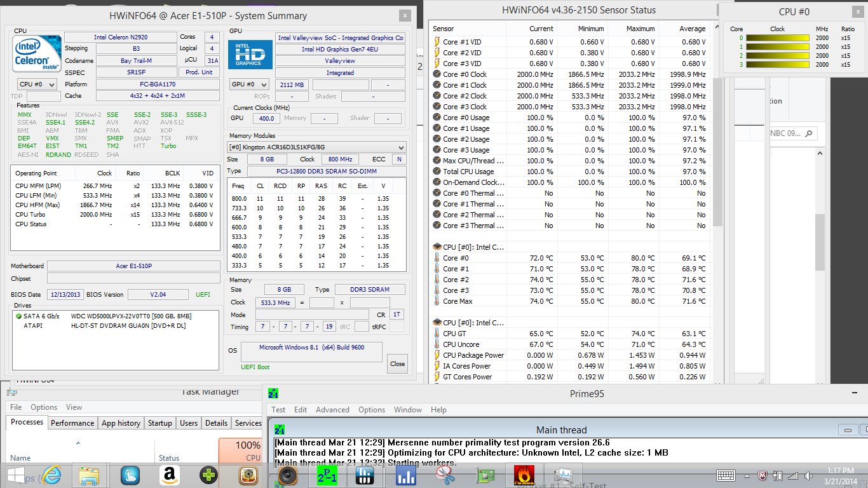Click the chip icon on the first CPU [#0] group
This screenshot has height=488, width=868.
tap(437, 247)
